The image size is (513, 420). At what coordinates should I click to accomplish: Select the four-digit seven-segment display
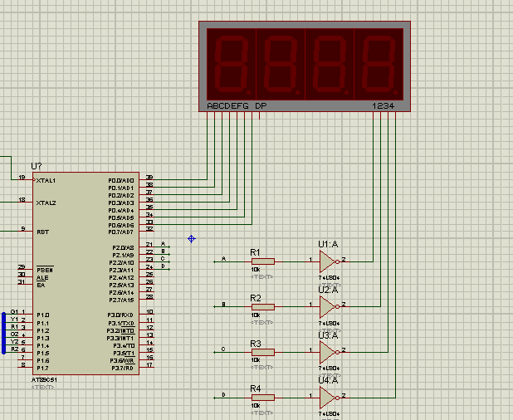305,66
